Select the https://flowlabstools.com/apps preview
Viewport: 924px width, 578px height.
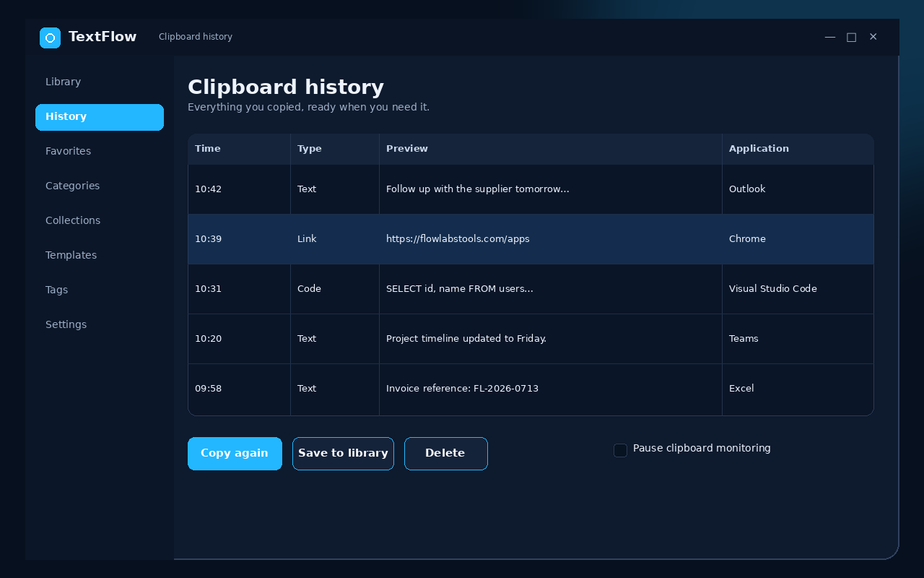551,239
